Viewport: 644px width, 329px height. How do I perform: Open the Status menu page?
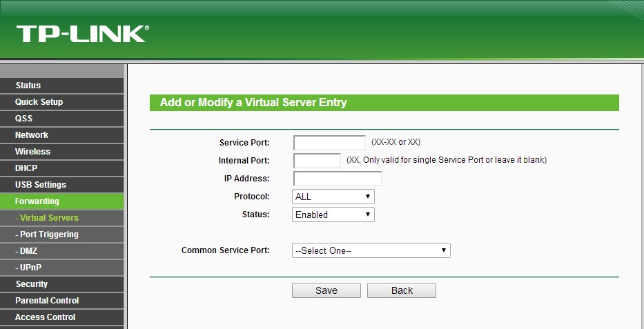(x=28, y=86)
